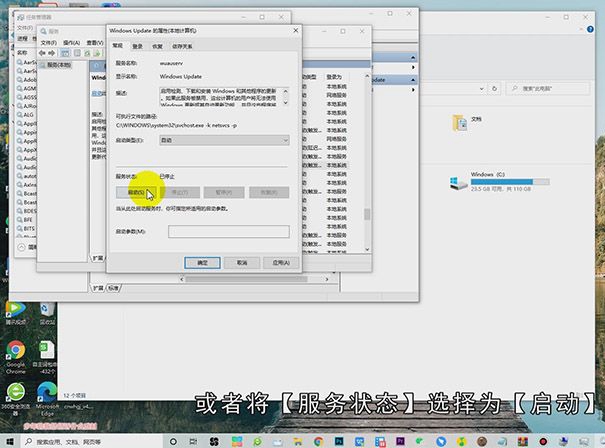Click the Back arrow in Services toolbar

(42, 53)
